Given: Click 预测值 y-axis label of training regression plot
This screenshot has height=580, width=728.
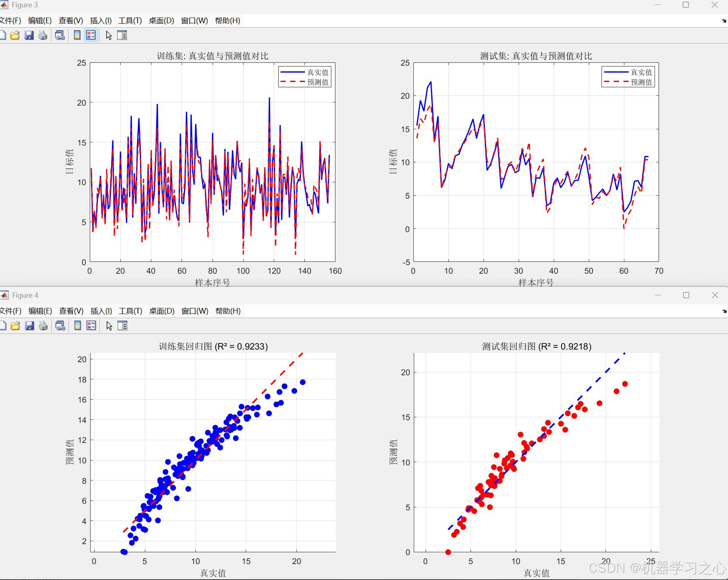Looking at the screenshot, I should coord(70,452).
